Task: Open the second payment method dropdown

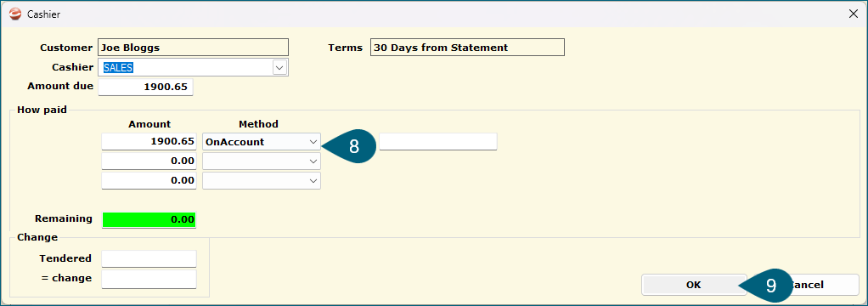Action: coord(313,161)
